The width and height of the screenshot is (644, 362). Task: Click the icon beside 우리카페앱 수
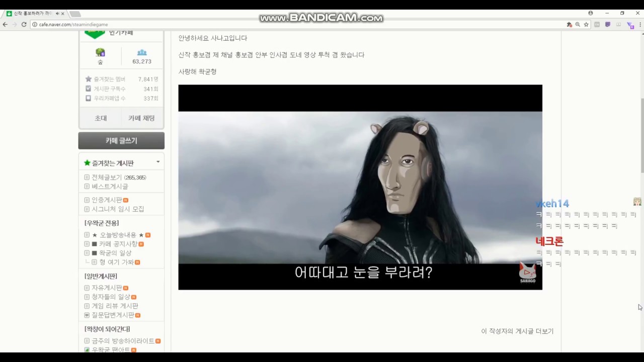[x=89, y=98]
